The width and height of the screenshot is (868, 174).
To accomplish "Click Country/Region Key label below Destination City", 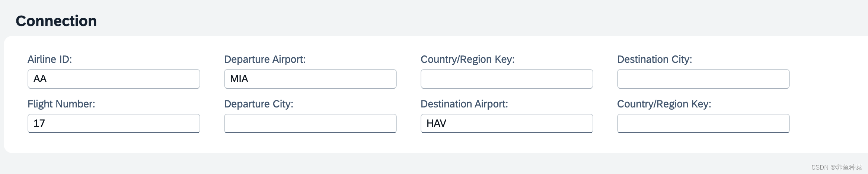I will coord(664,104).
